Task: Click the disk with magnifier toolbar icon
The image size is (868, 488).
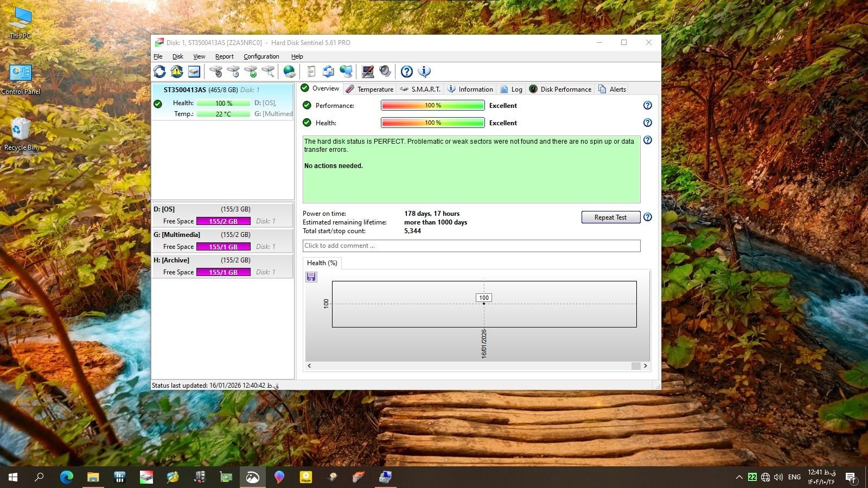Action: [x=268, y=72]
